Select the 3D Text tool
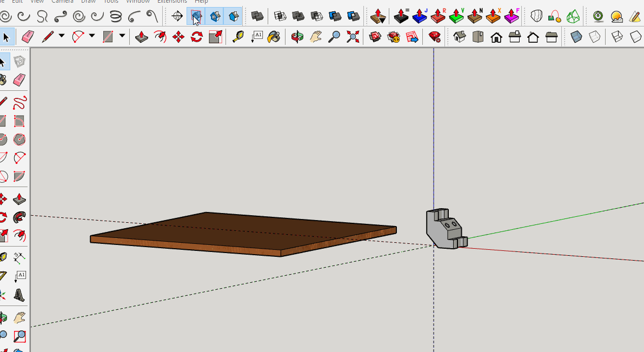Image resolution: width=644 pixels, height=352 pixels. pyautogui.click(x=19, y=295)
